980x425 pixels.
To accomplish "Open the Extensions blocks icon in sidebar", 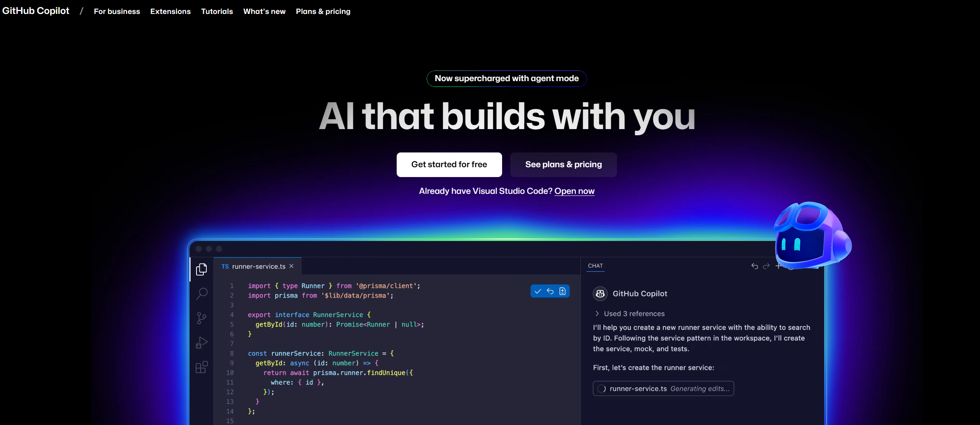I will [201, 367].
